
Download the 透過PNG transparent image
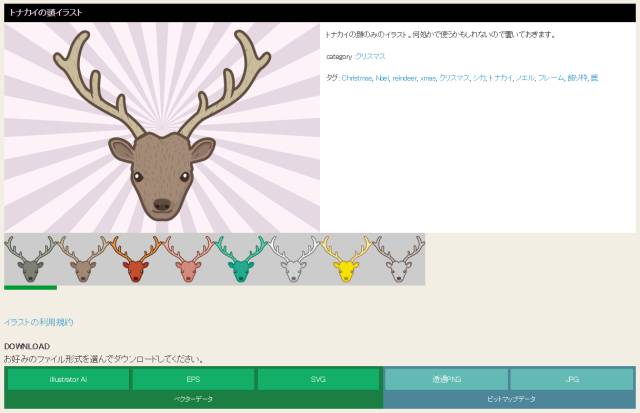click(446, 380)
